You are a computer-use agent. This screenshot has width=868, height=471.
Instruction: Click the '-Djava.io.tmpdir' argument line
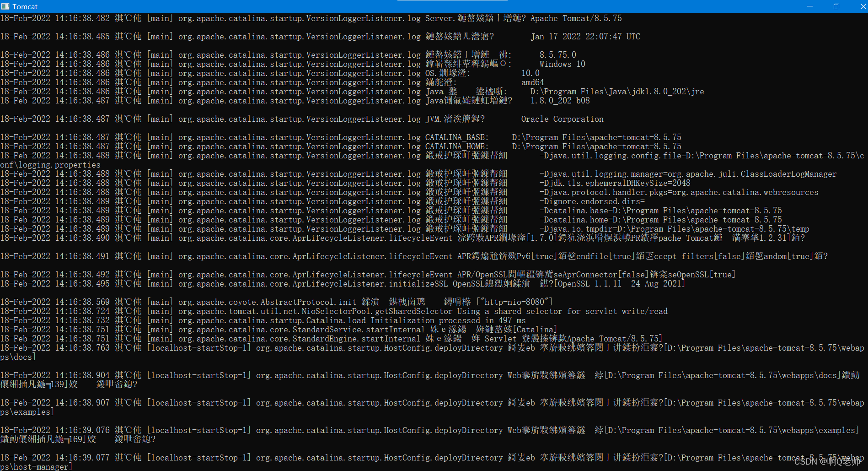(675, 229)
